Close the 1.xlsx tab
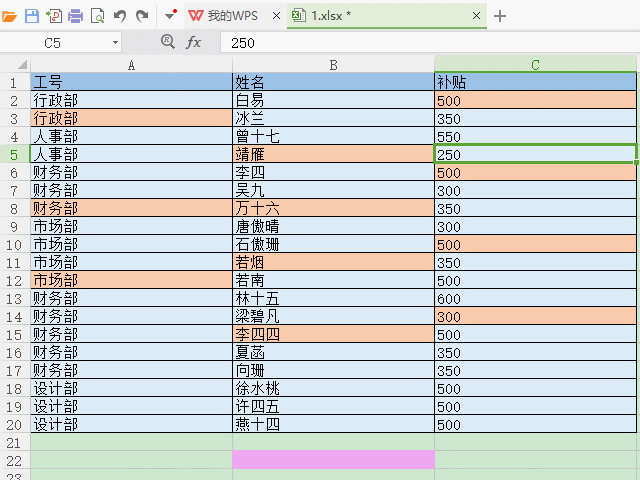Image resolution: width=640 pixels, height=480 pixels. (x=477, y=16)
